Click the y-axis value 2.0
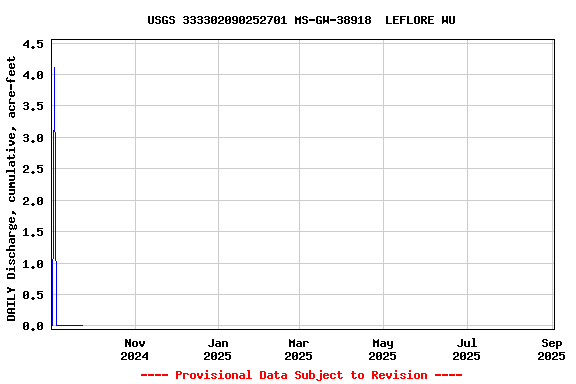This screenshot has height=384, width=576. [33, 201]
